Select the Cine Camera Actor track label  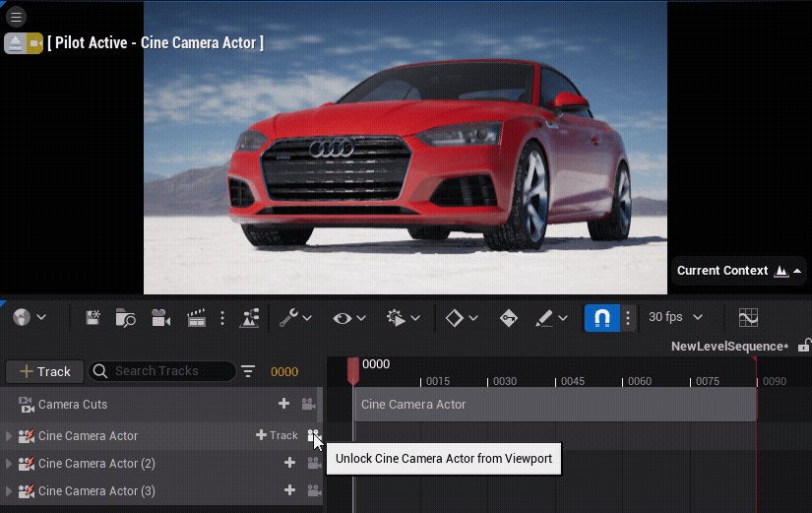tap(88, 436)
